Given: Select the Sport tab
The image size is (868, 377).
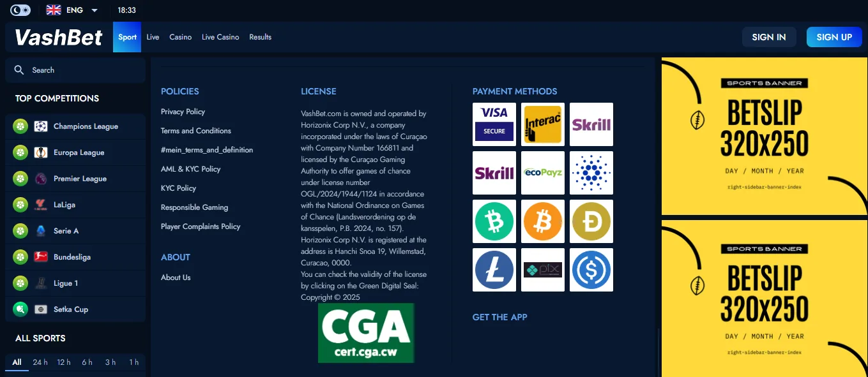Looking at the screenshot, I should point(127,37).
